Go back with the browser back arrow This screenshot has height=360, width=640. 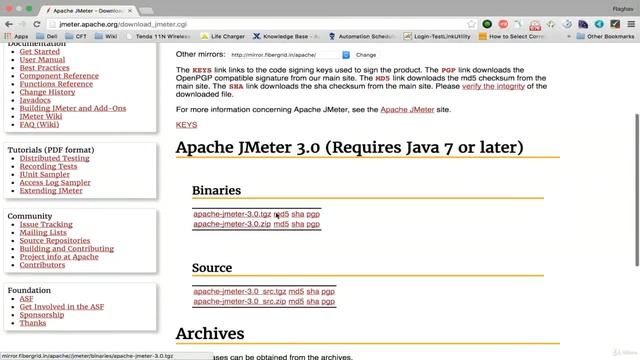(9, 24)
